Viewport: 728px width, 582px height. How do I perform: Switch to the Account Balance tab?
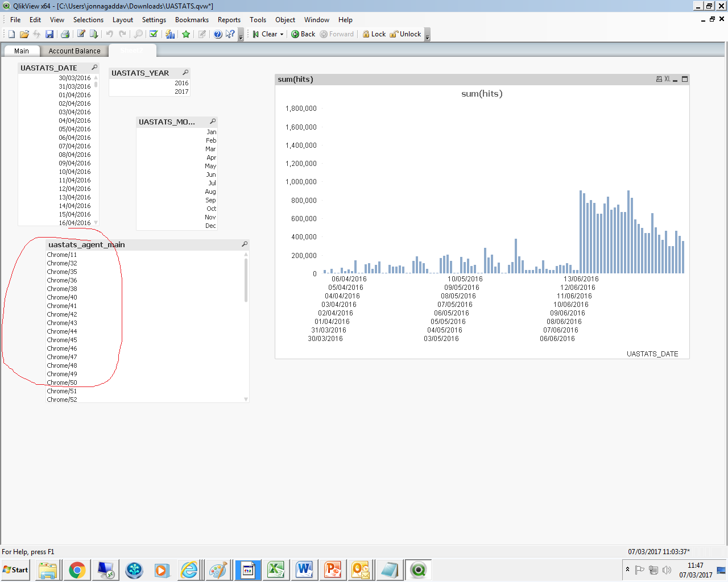(74, 51)
